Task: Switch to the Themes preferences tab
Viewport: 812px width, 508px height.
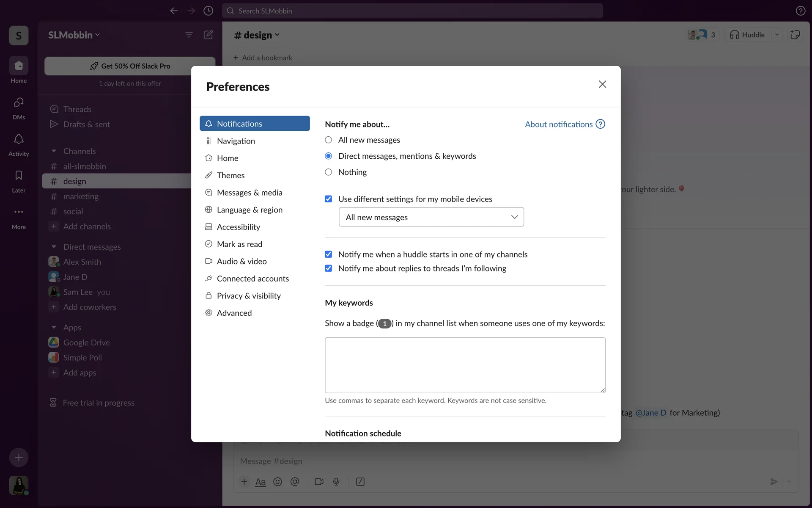Action: (230, 175)
